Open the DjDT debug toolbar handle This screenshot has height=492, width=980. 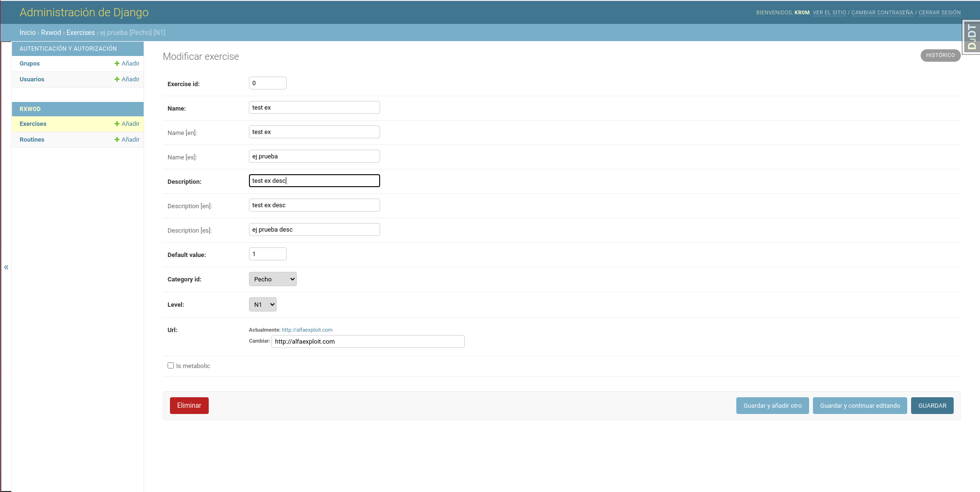pos(971,37)
